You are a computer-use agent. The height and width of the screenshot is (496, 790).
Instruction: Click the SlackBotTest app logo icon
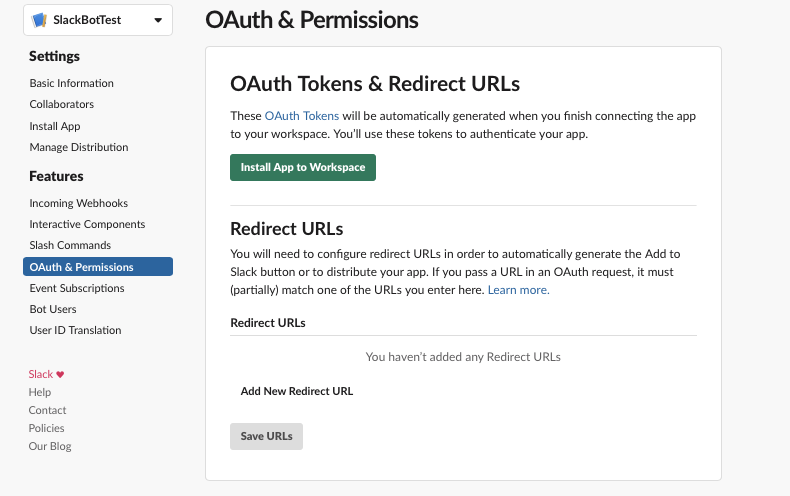point(39,20)
